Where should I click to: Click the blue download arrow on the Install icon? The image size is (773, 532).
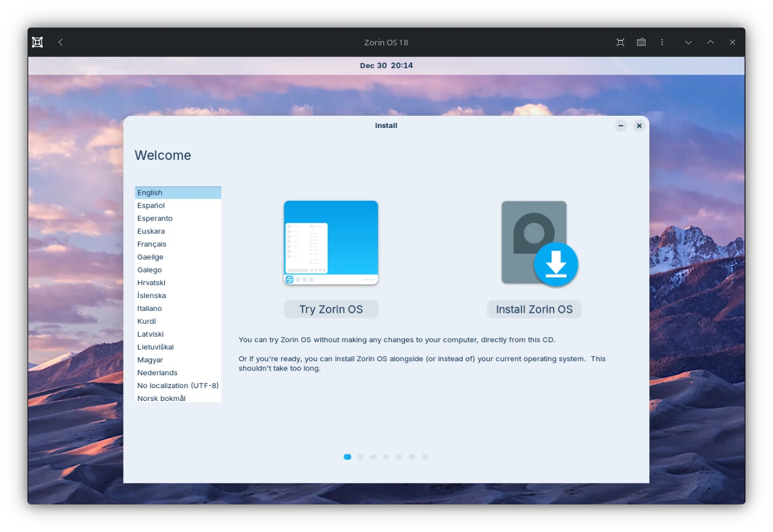[x=556, y=264]
